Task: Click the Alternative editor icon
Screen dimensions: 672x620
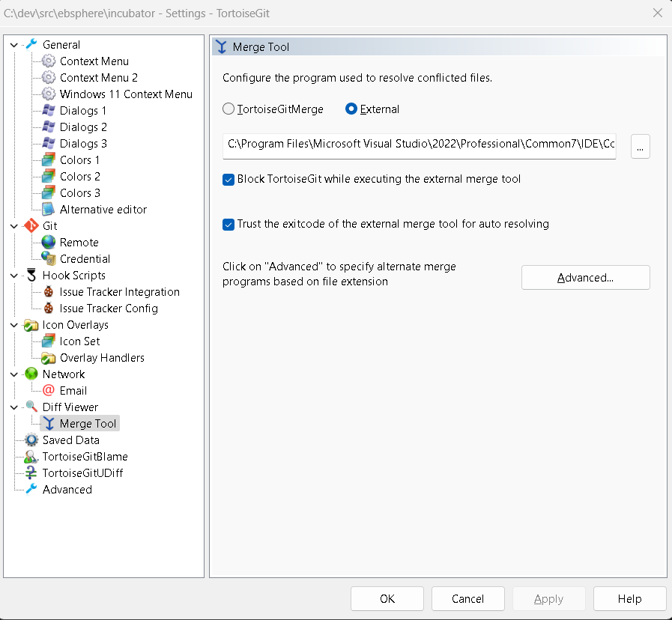Action: (49, 209)
